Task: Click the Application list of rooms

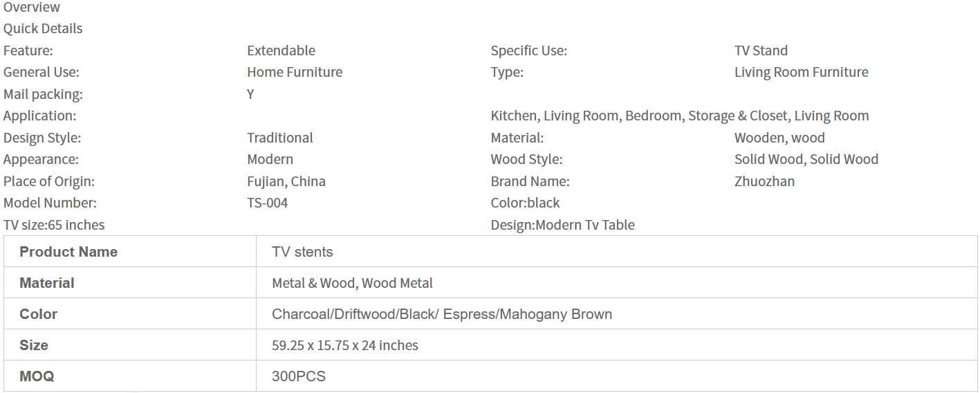Action: tap(679, 116)
